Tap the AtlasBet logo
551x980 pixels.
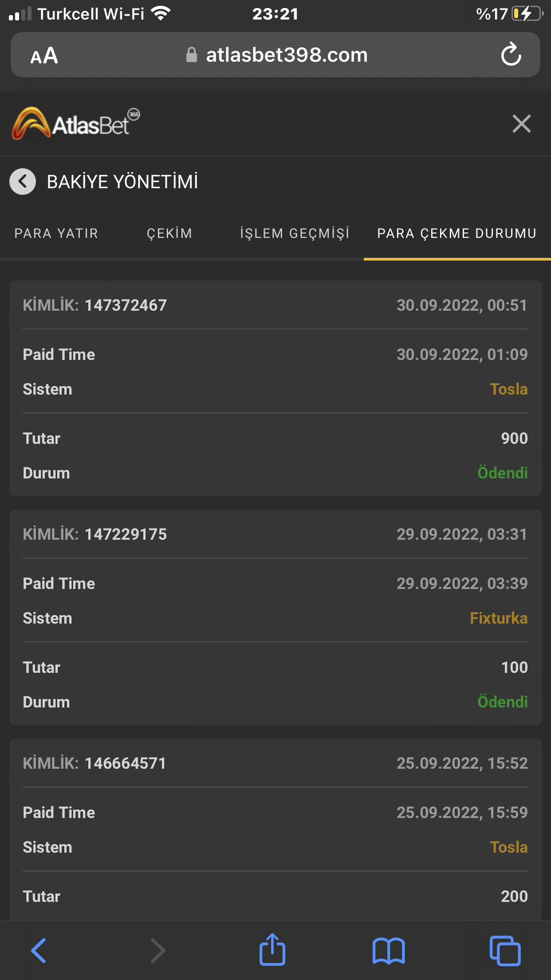(75, 123)
